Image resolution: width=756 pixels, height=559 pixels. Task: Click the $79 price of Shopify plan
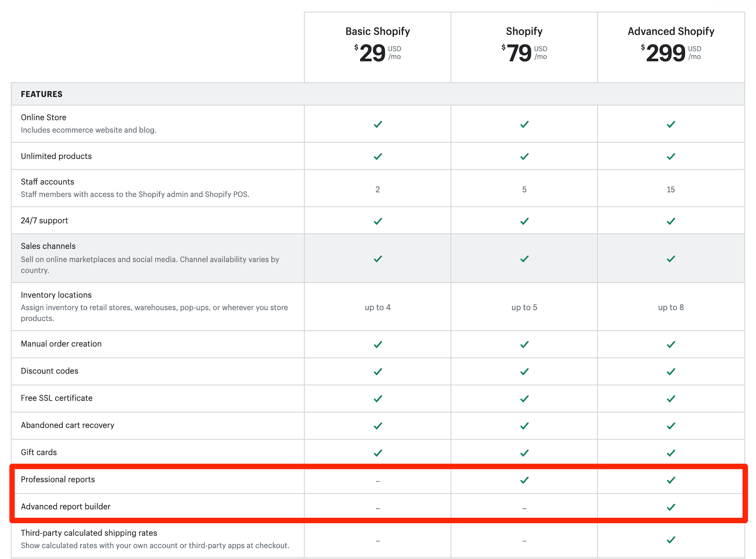pos(519,53)
